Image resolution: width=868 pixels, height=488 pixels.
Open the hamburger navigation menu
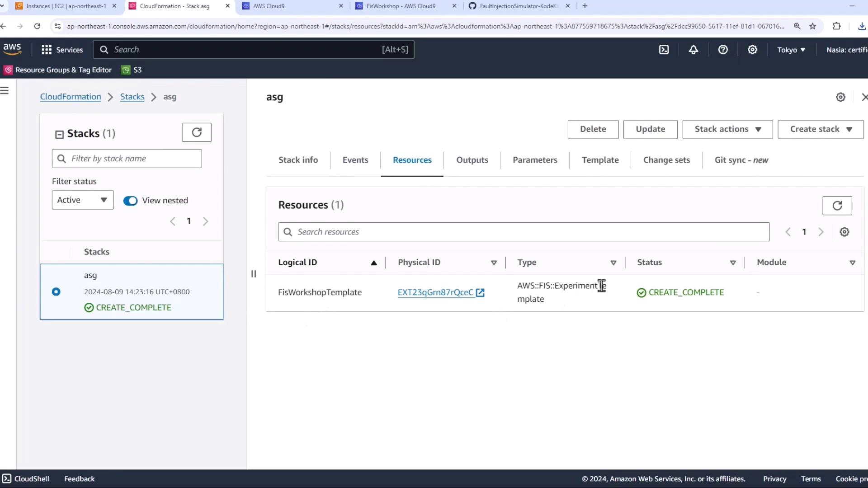click(5, 90)
